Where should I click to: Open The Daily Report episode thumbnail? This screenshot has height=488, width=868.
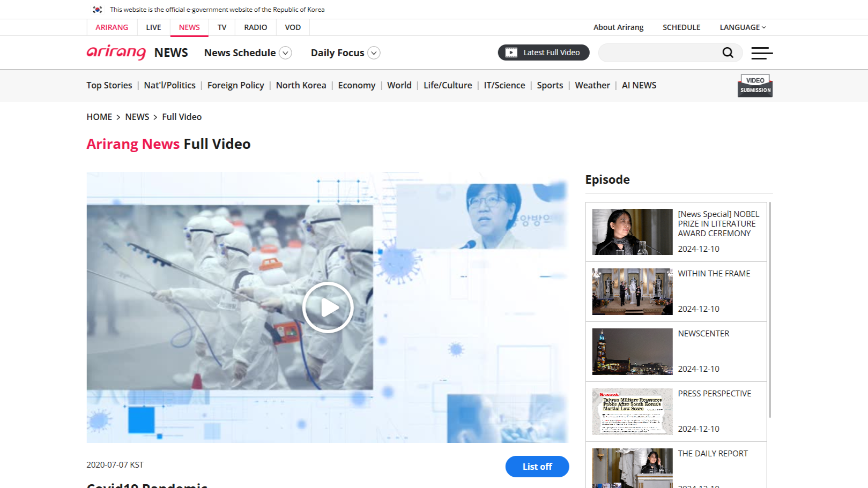pos(632,468)
